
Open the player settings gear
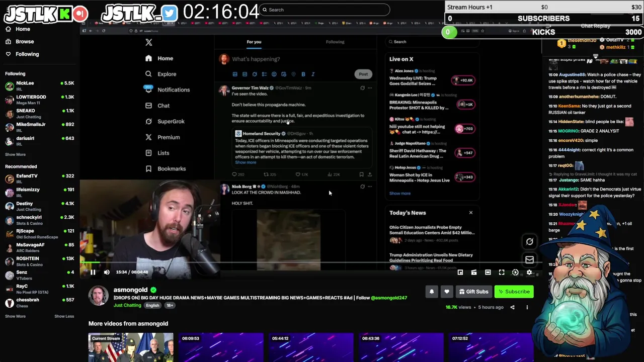coord(529,272)
